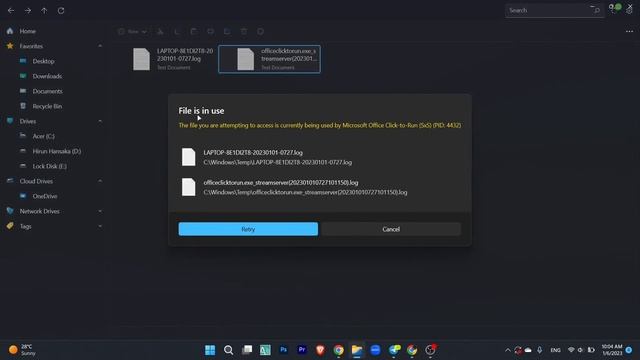Open File Explorer from the taskbar
Screen dimensions: 640x360
coord(357,350)
